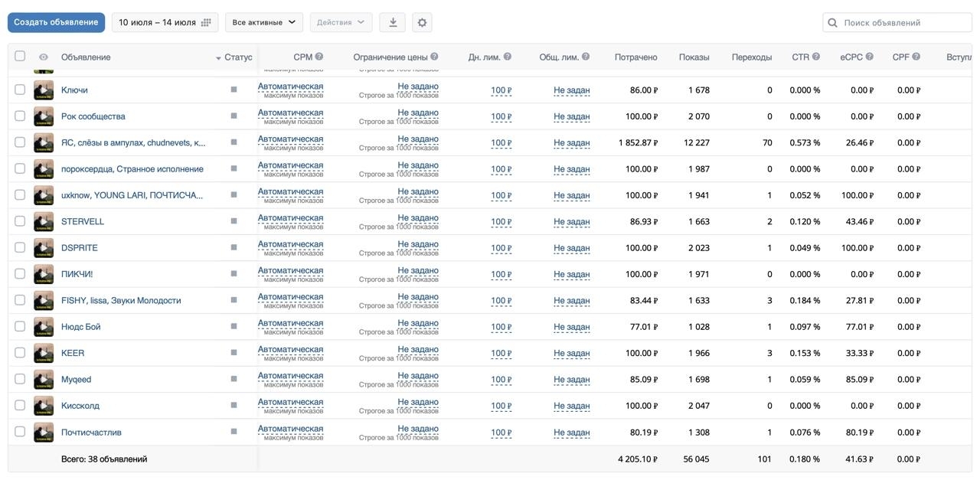Expand the Все активные filter dropdown
Image resolution: width=980 pixels, height=480 pixels.
coord(264,22)
